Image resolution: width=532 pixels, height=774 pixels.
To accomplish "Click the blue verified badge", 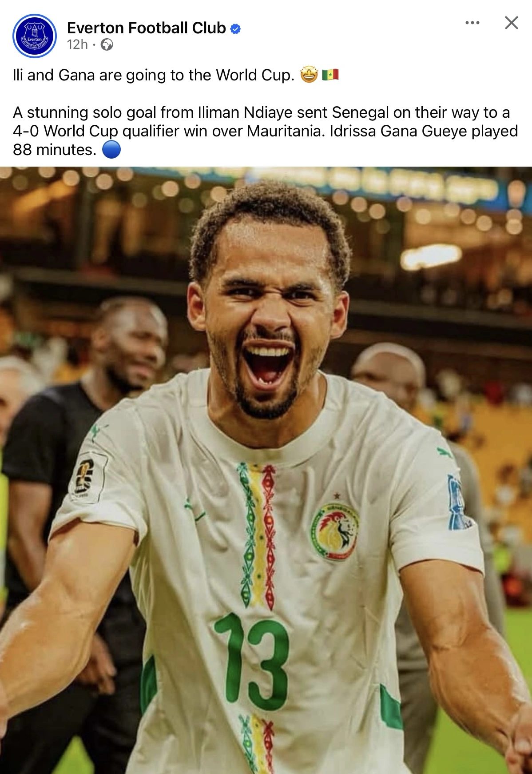I will [x=235, y=29].
